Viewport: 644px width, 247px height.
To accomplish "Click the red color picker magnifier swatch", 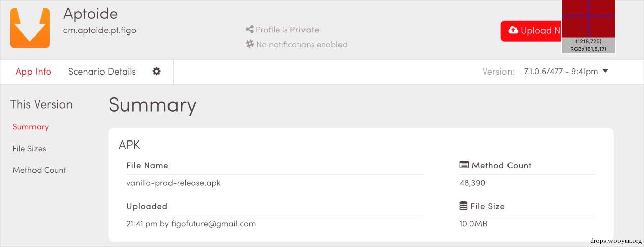I will 589,19.
